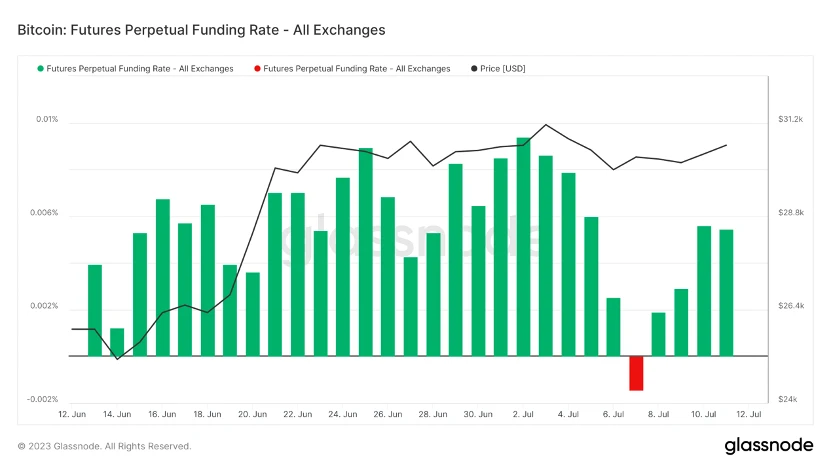Screen dimensions: 832x468
Task: Click the first green bar on the left
Action: pos(95,310)
